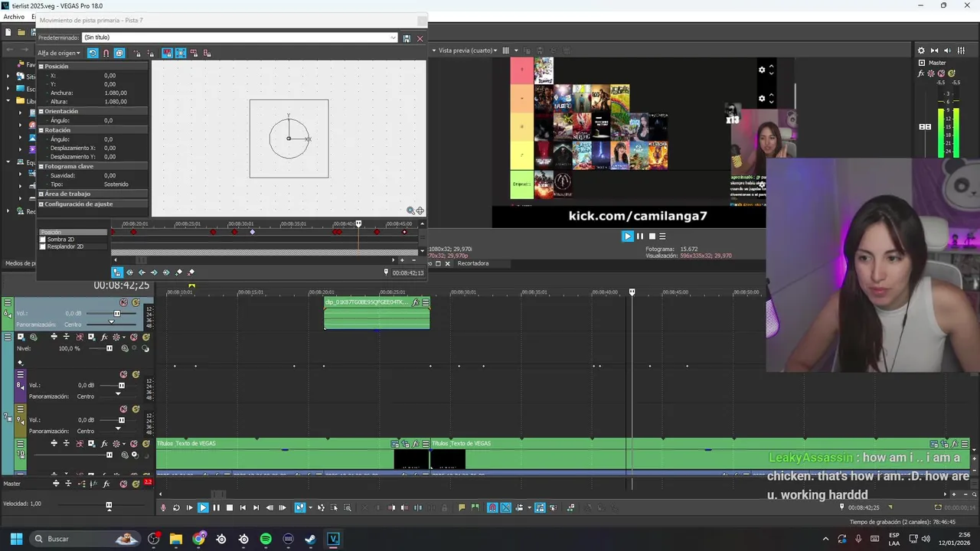Mute the Nivel video track
Image resolution: width=980 pixels, height=551 pixels.
(x=133, y=337)
